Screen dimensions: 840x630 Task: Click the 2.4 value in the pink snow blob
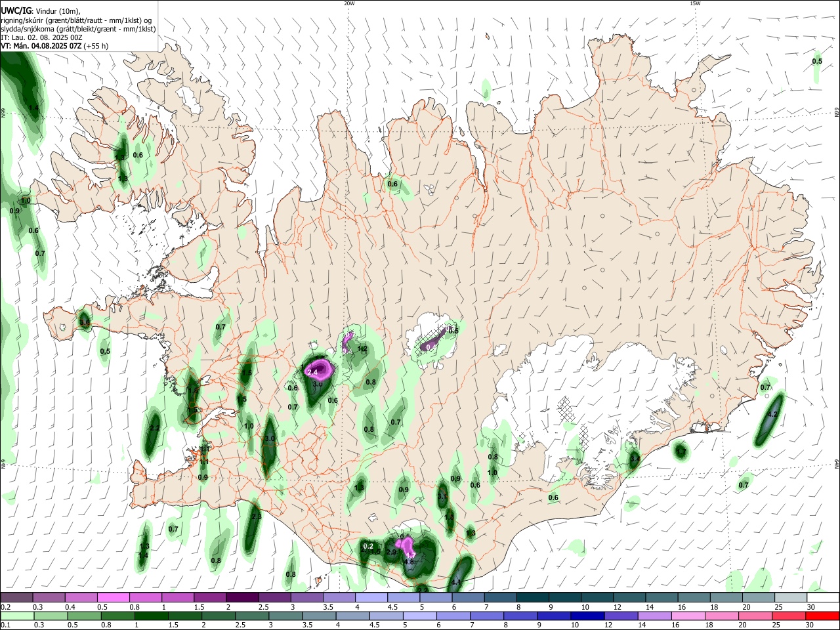coord(312,373)
